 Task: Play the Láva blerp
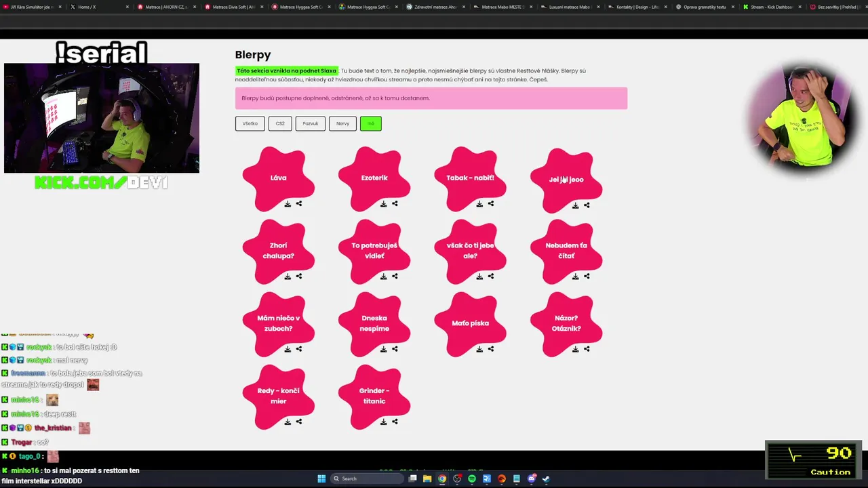click(x=278, y=178)
